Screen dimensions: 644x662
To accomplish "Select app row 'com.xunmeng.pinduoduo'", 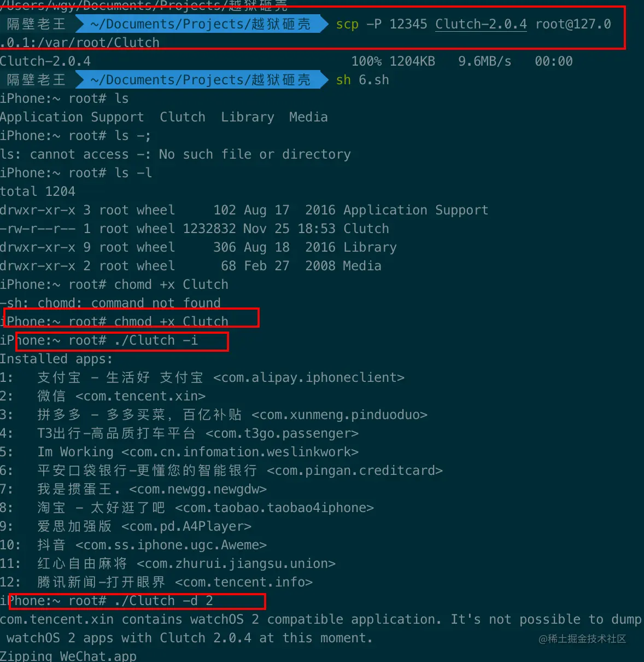I will pos(214,415).
